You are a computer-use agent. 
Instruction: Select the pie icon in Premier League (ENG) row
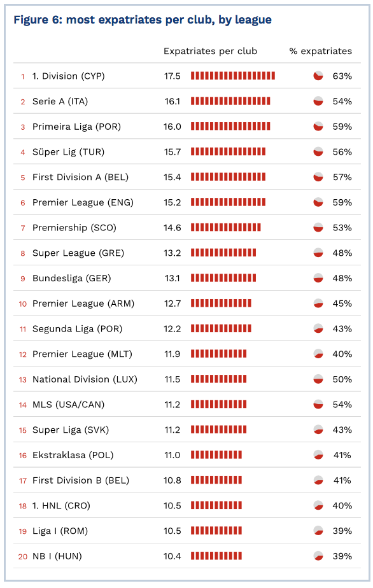(x=318, y=202)
